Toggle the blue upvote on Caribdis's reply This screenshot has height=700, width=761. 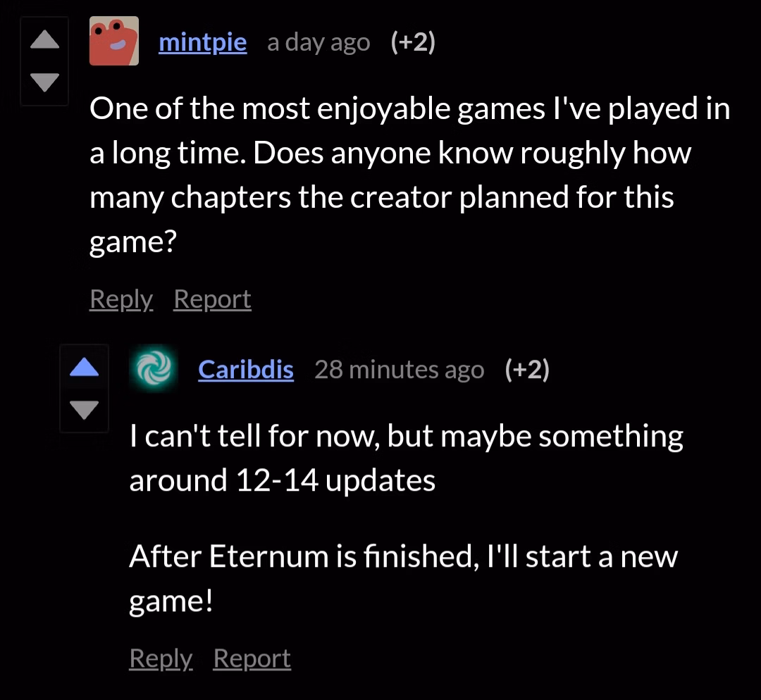(84, 367)
